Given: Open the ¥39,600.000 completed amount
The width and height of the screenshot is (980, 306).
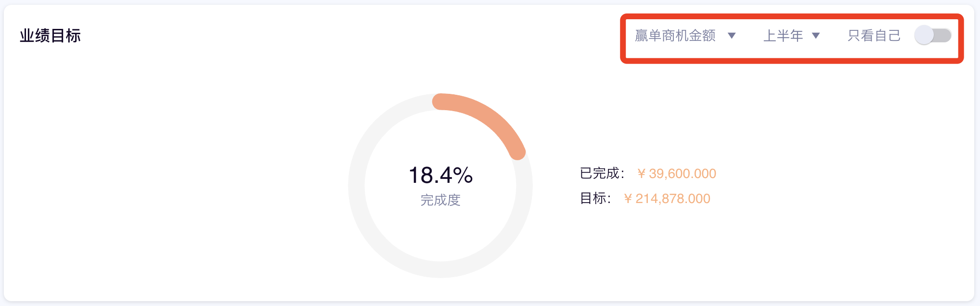Looking at the screenshot, I should (677, 174).
